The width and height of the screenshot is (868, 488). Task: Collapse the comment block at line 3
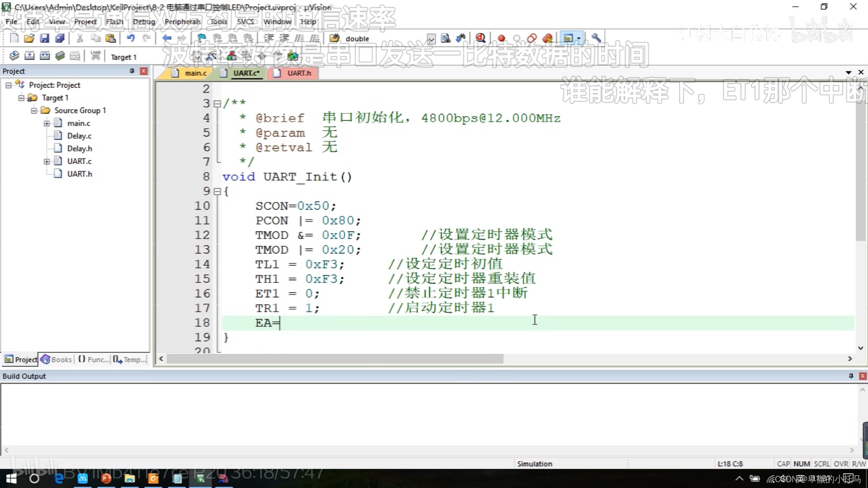(x=217, y=104)
